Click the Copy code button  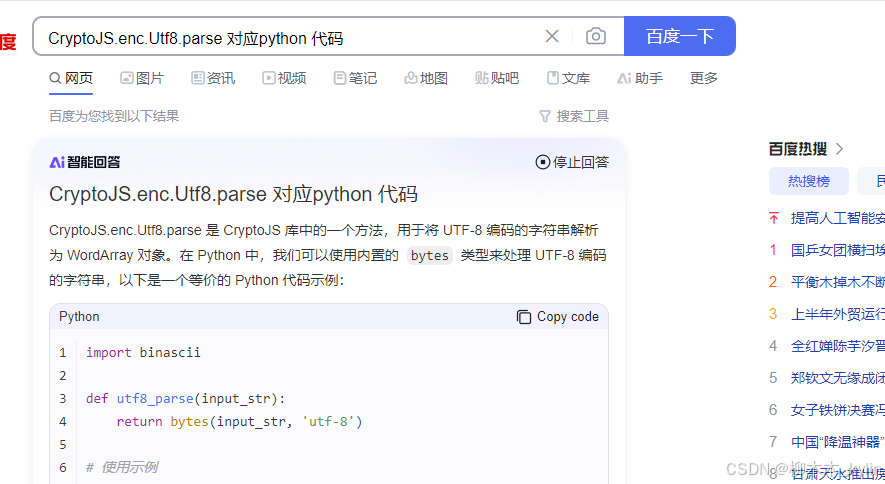558,317
